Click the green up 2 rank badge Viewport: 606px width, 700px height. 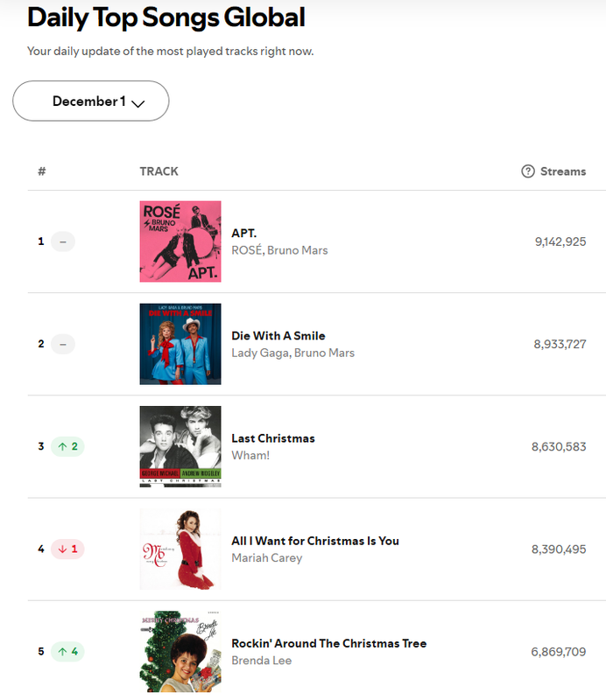click(67, 446)
